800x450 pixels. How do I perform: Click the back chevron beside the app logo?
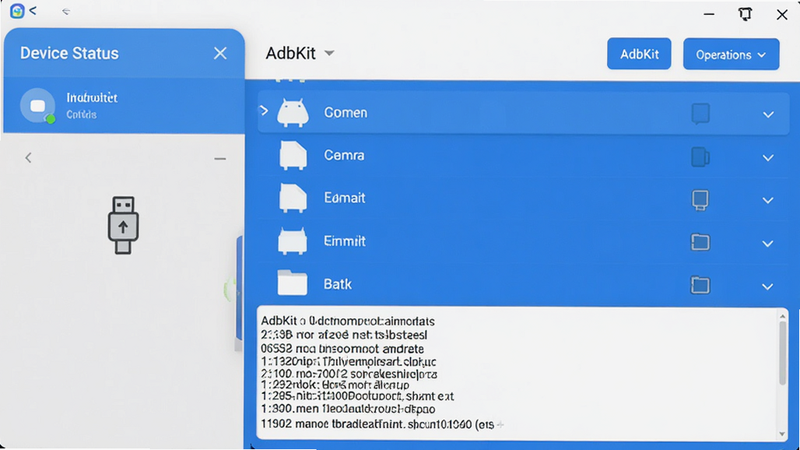coord(33,11)
